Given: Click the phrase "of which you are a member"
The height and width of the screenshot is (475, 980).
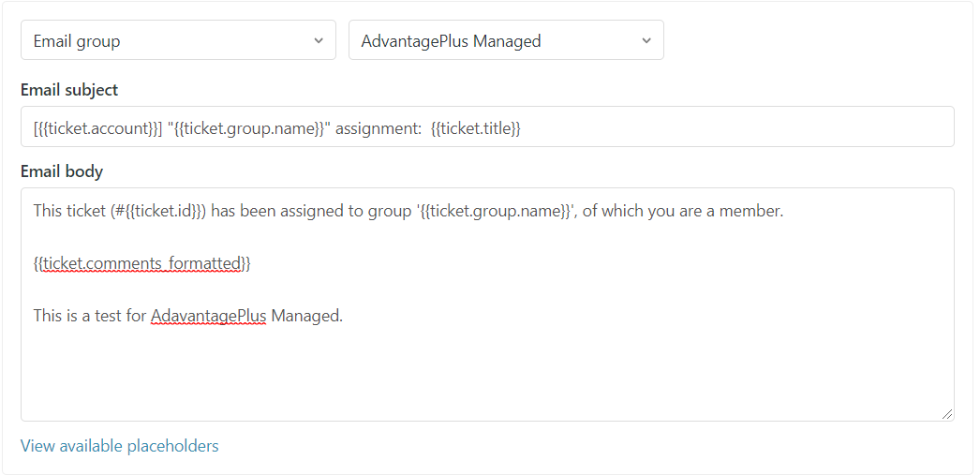Looking at the screenshot, I should [x=682, y=211].
